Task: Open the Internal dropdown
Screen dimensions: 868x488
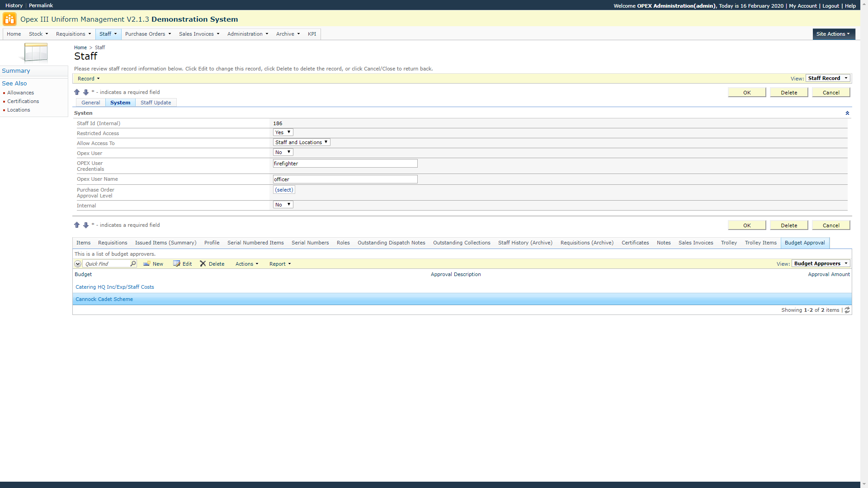Action: (283, 205)
